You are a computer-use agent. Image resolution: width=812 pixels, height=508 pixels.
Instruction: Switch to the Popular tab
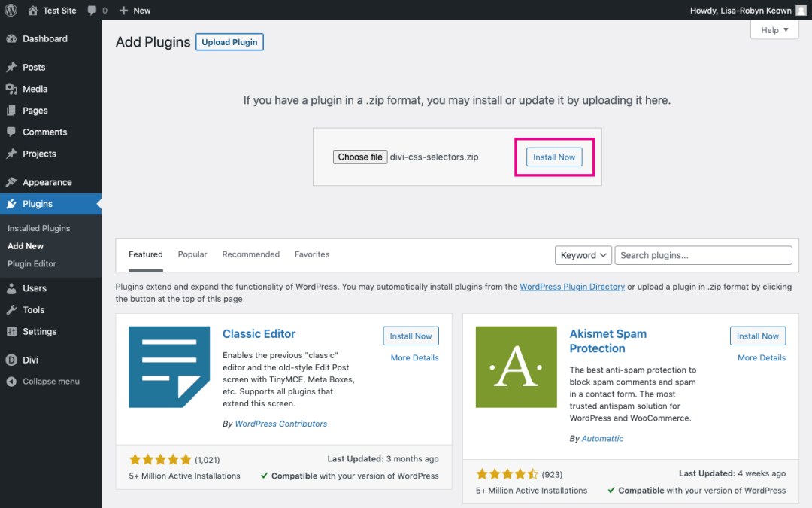pos(192,254)
